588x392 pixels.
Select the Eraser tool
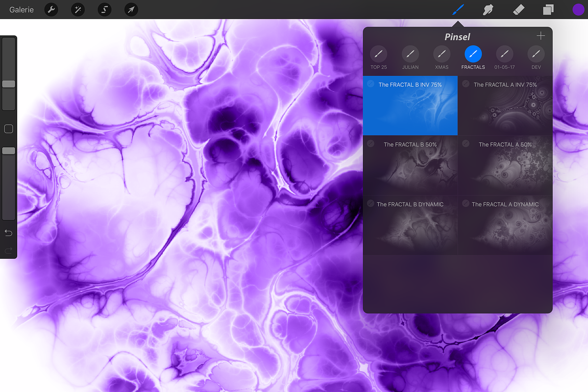(x=519, y=9)
